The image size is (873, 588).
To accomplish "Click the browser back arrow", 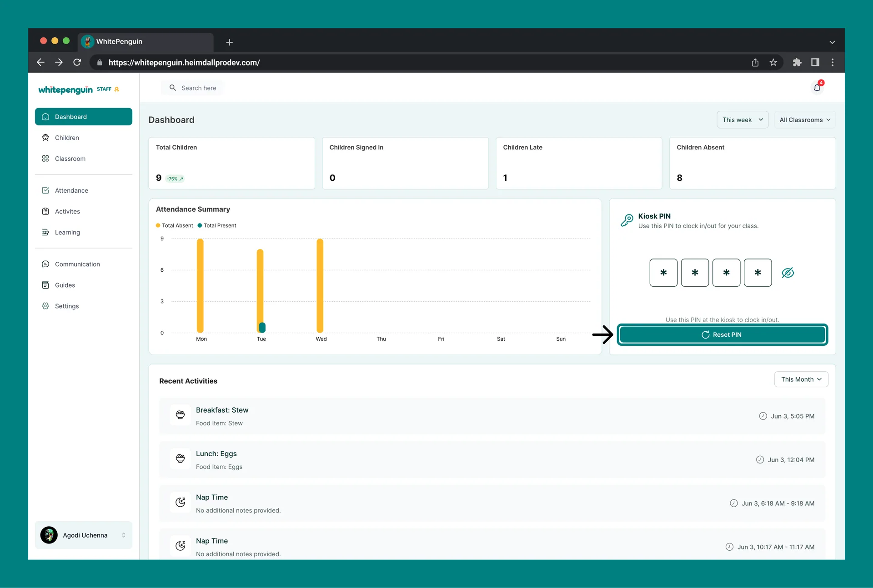I will point(40,62).
